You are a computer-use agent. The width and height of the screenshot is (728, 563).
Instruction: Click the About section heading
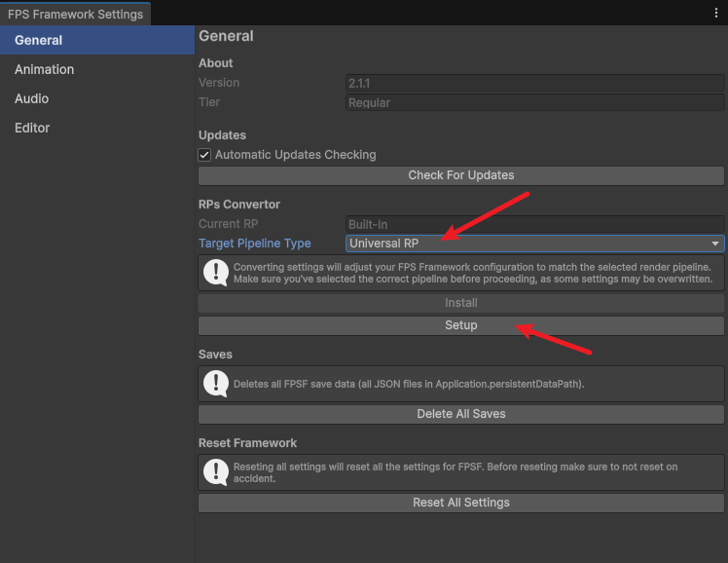(x=215, y=62)
